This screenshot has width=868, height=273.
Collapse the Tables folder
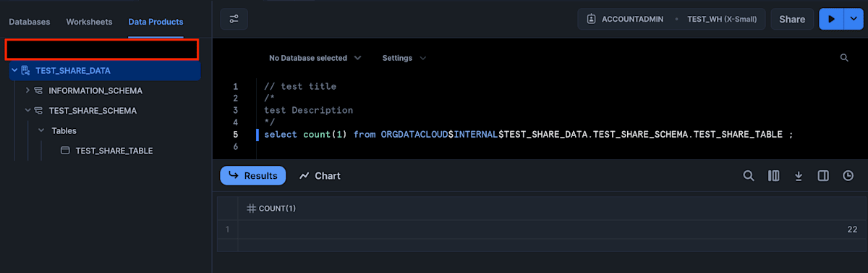pyautogui.click(x=41, y=131)
